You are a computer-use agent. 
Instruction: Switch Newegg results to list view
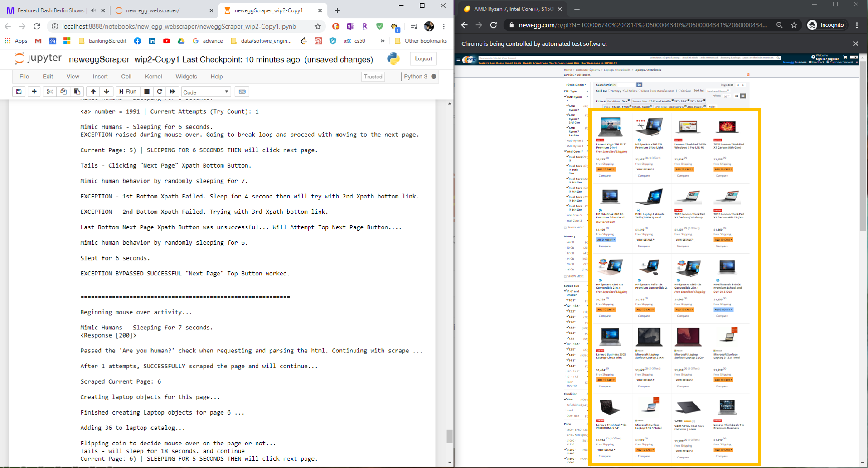737,96
